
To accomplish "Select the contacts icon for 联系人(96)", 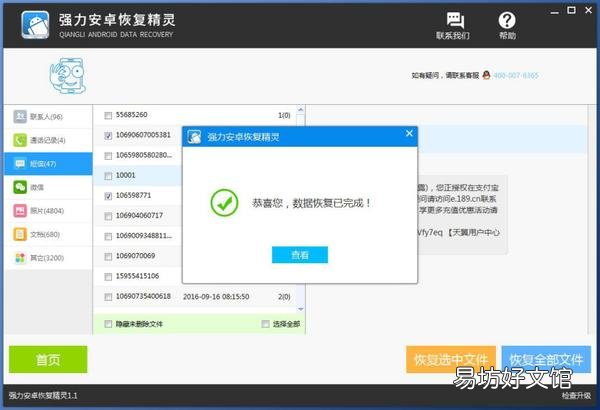I will click(x=20, y=116).
